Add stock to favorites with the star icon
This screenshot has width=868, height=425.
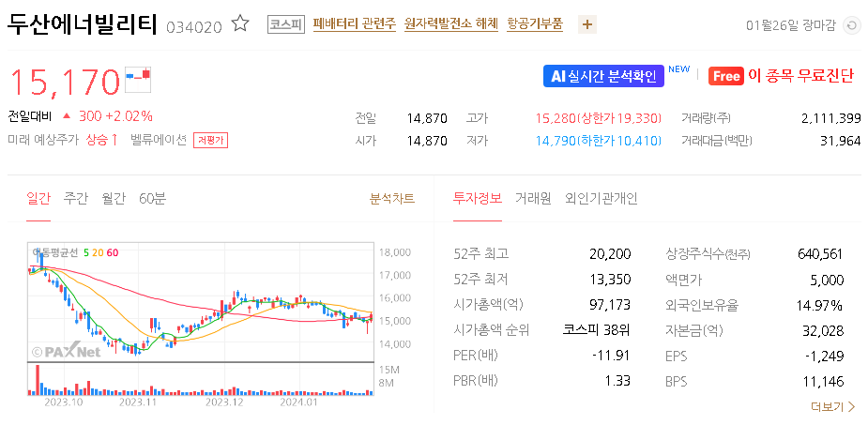240,23
